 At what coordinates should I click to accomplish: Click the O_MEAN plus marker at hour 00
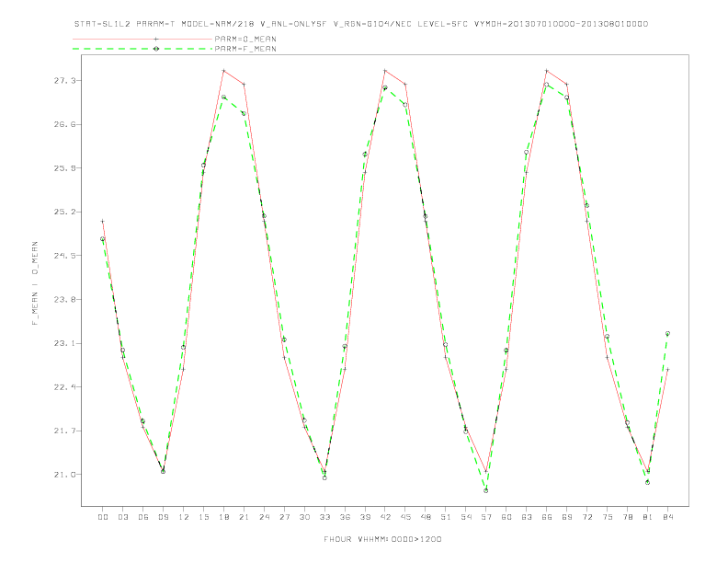coord(103,221)
